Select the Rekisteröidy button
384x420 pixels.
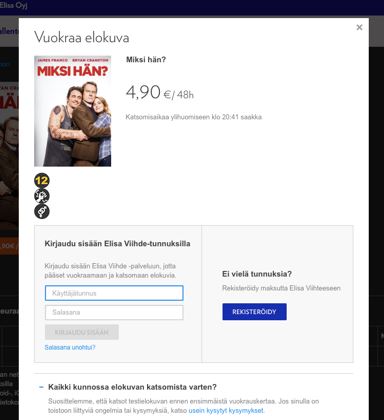tap(254, 312)
